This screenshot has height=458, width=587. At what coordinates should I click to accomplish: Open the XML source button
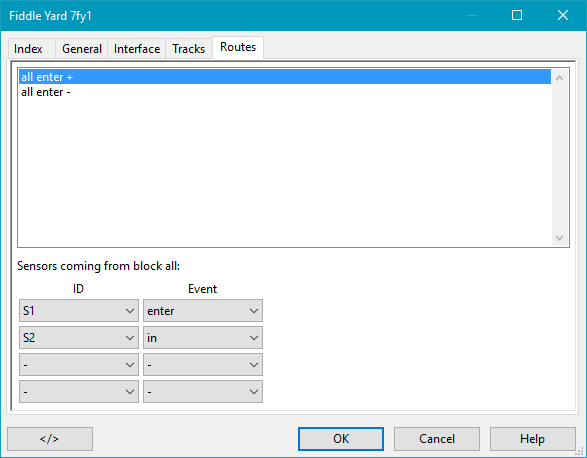[50, 439]
